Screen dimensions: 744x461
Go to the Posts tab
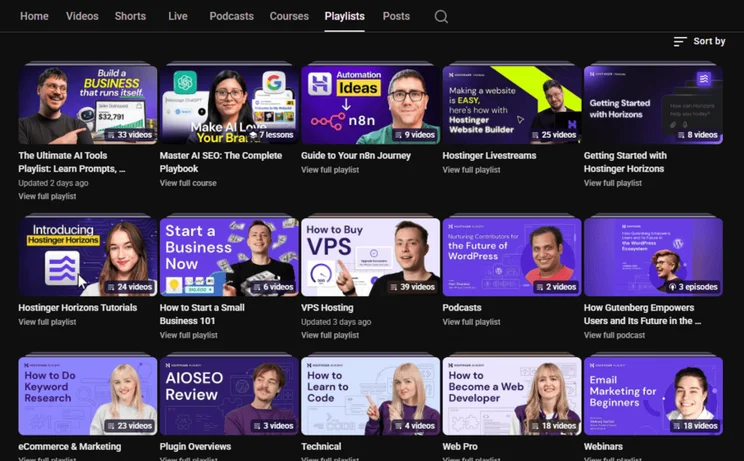(x=396, y=16)
